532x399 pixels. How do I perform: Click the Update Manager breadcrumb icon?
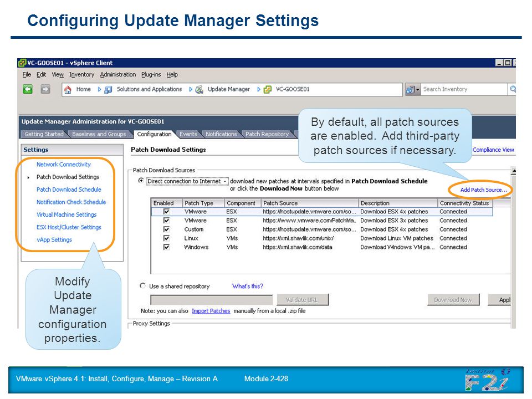pyautogui.click(x=199, y=90)
